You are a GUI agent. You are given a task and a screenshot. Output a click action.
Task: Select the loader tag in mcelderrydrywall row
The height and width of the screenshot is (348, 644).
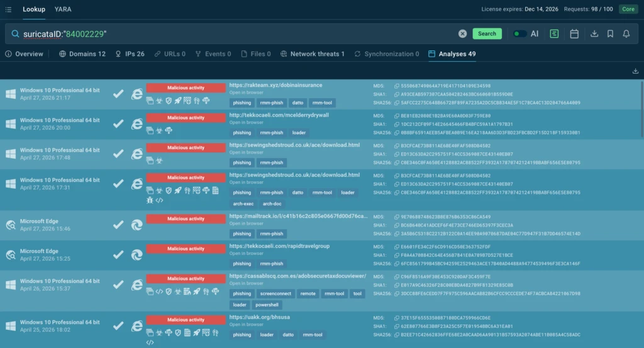point(299,133)
